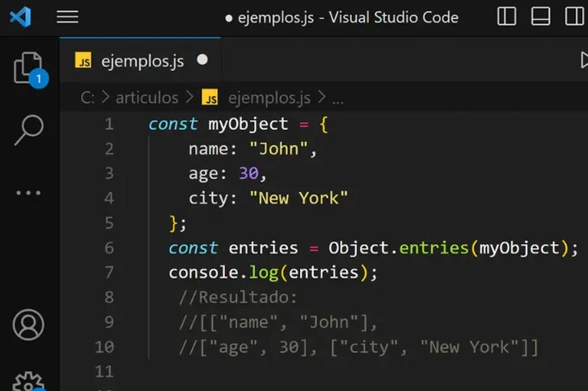Click the "John" string on line 2
This screenshot has width=588, height=391.
[x=278, y=149]
